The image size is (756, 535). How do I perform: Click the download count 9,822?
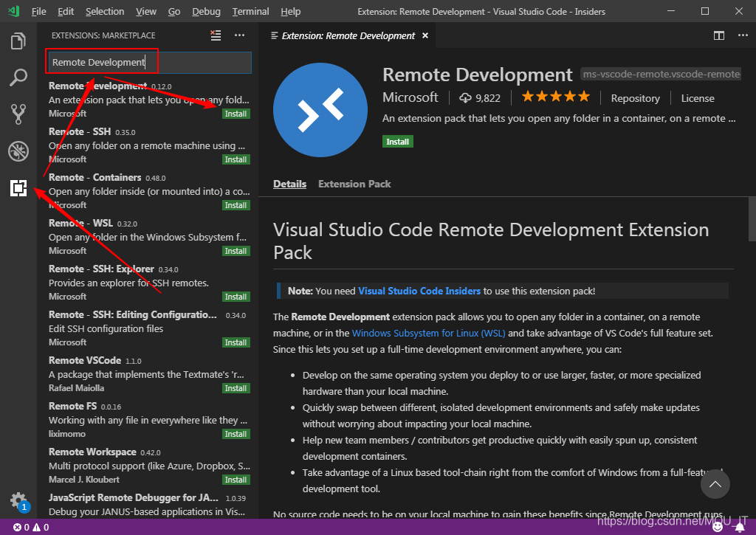tap(480, 98)
